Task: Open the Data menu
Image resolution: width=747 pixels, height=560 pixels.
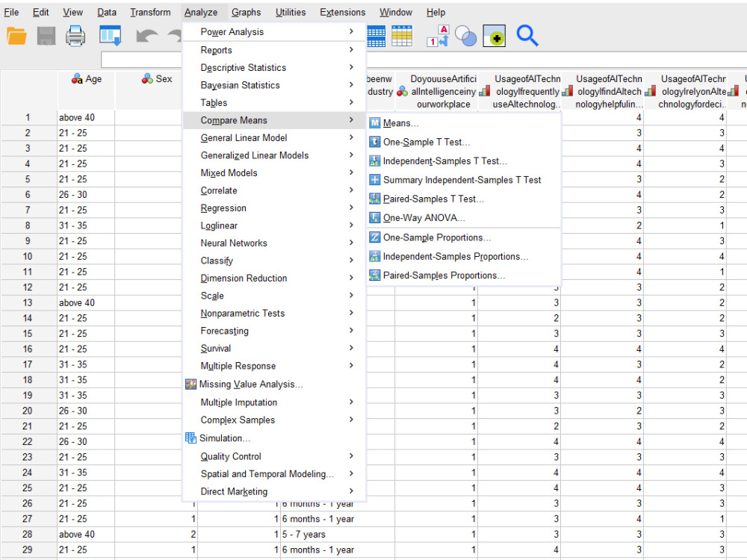Action: [107, 13]
